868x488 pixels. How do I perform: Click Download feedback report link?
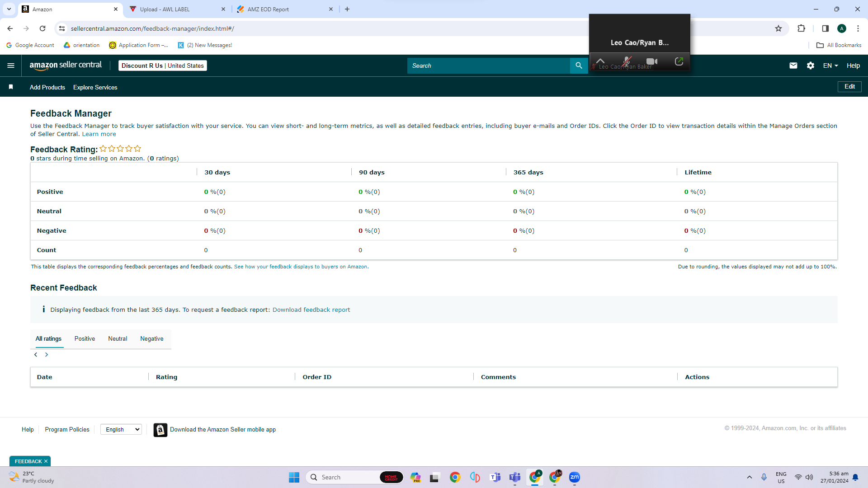click(x=311, y=310)
